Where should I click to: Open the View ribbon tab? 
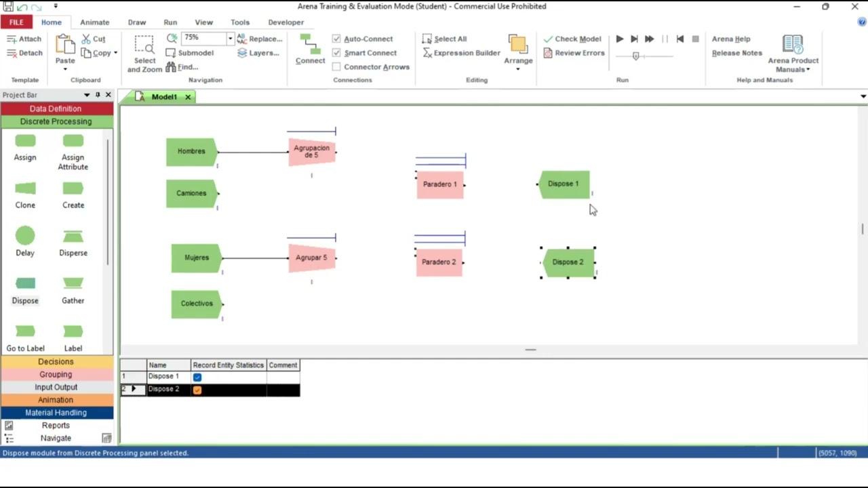point(203,22)
